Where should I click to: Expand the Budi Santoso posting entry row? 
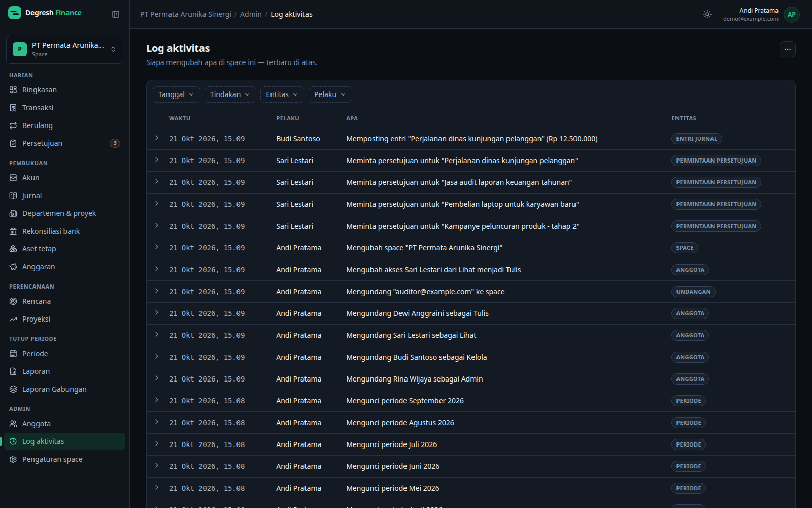[157, 138]
